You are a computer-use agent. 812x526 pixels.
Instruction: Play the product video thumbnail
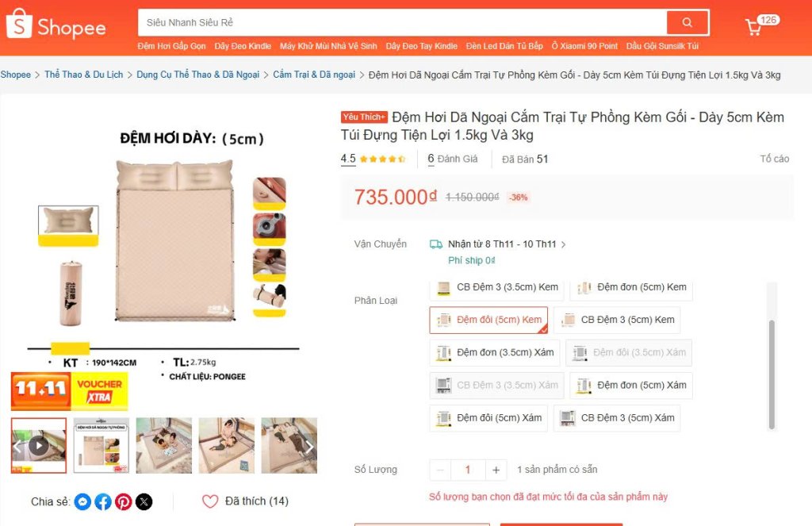pos(39,445)
